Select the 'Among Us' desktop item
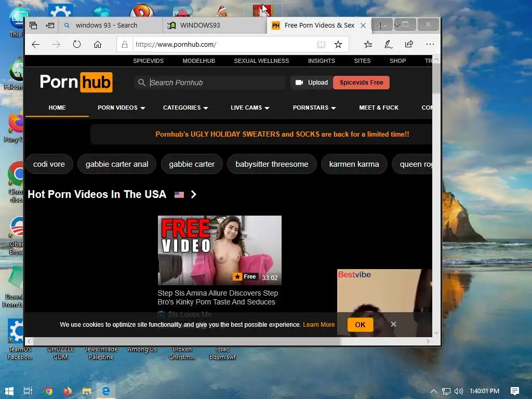The image size is (532, 399). 142,349
